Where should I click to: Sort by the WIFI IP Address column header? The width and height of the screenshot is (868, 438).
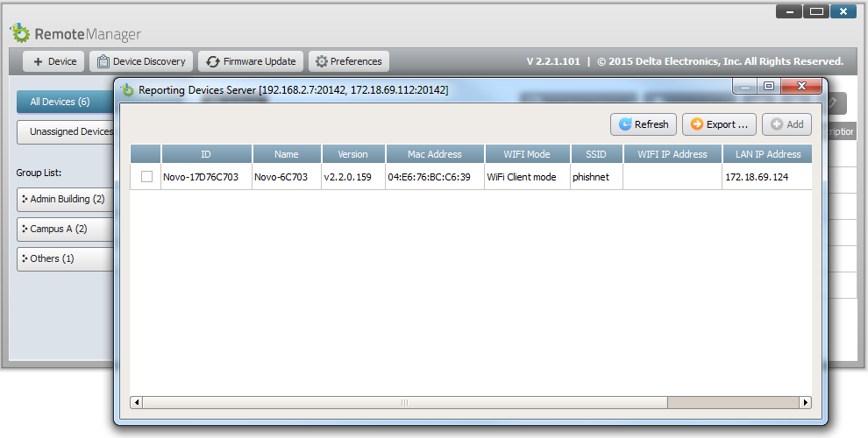[672, 154]
